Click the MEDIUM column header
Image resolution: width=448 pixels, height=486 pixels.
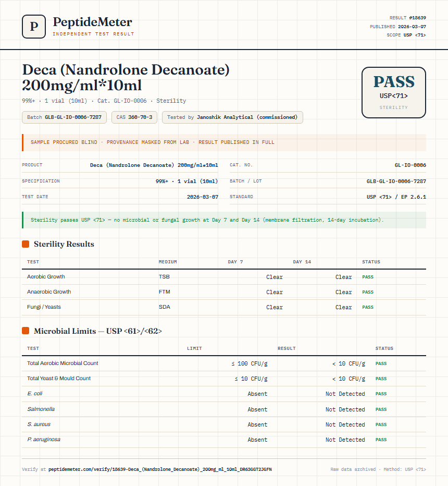coord(168,262)
